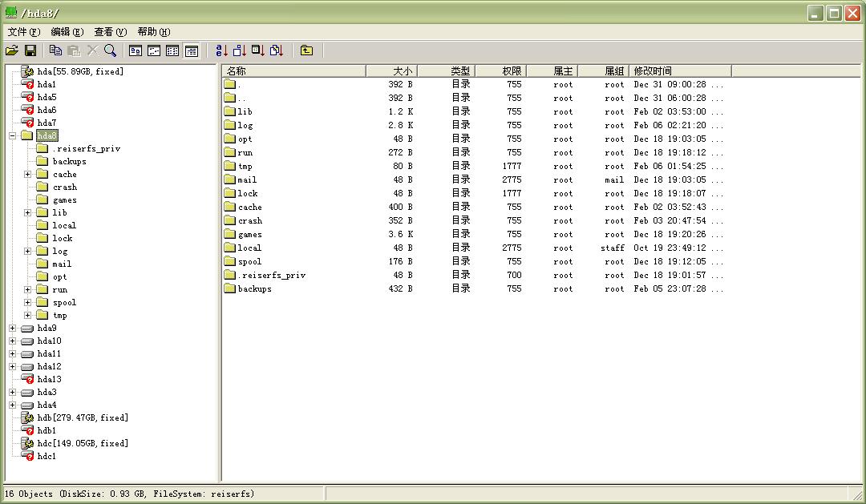Switch to details view
This screenshot has width=866, height=504.
click(191, 50)
